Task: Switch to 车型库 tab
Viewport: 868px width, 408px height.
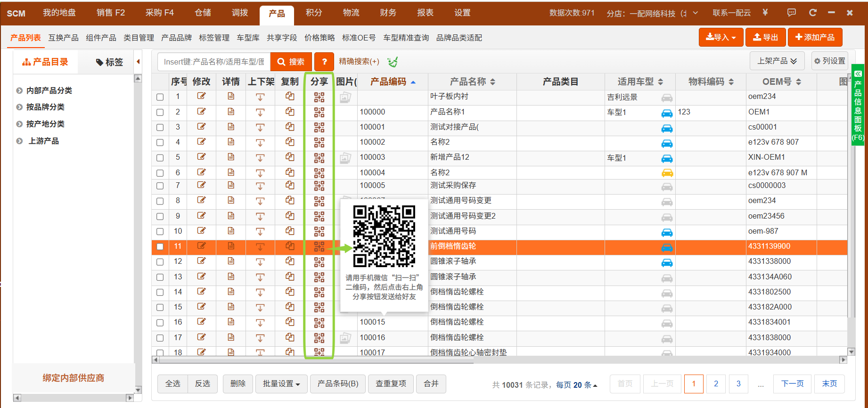Action: coord(248,38)
